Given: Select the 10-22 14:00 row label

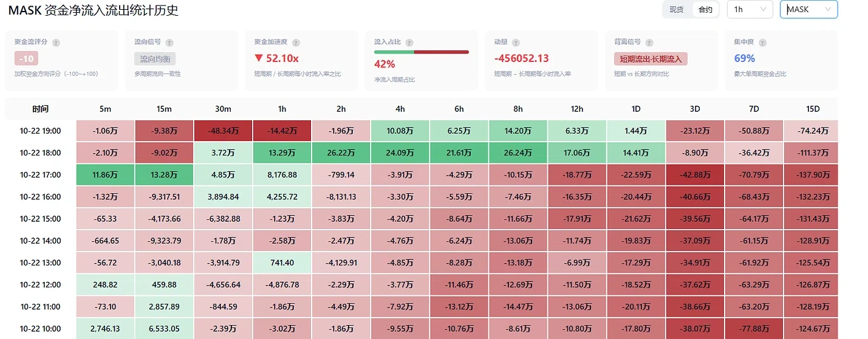Looking at the screenshot, I should [x=41, y=241].
